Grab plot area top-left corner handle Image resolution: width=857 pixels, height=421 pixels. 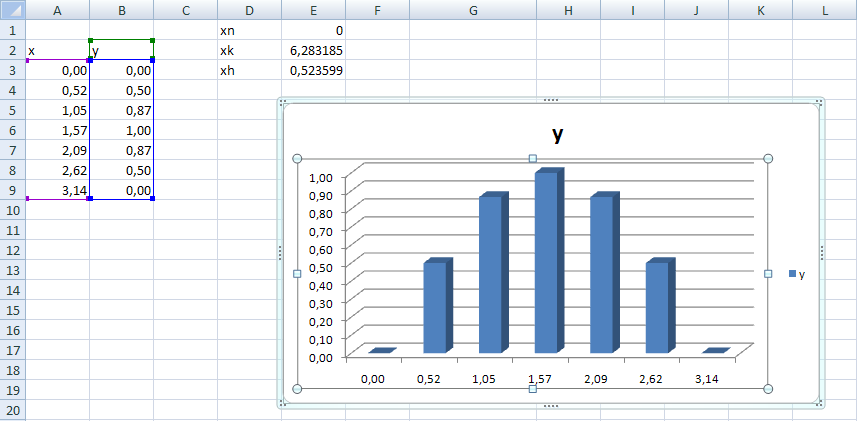pos(297,159)
